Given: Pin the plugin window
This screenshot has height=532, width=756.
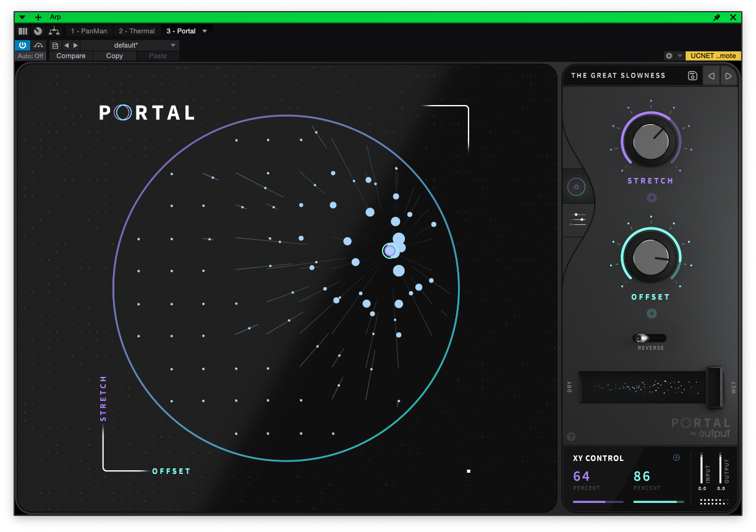Looking at the screenshot, I should point(716,17).
